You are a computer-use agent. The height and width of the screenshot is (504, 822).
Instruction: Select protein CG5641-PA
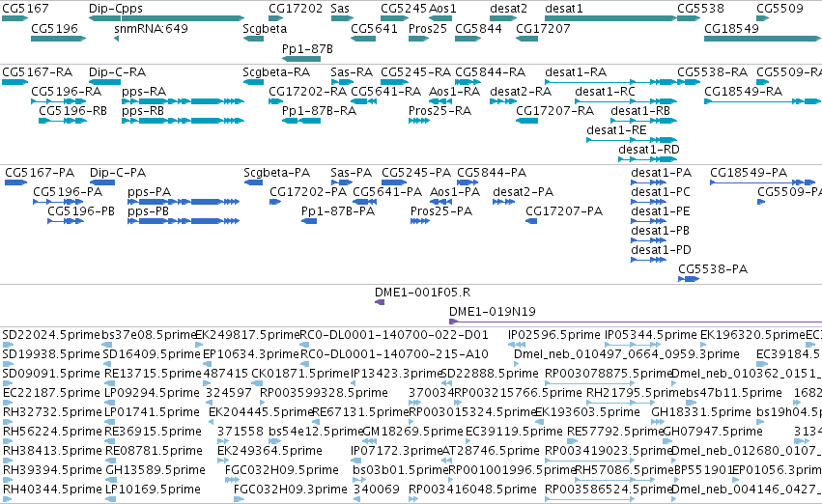387,192
